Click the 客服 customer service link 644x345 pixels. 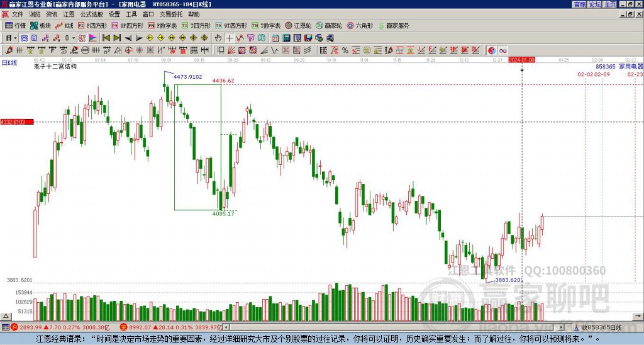(x=579, y=4)
